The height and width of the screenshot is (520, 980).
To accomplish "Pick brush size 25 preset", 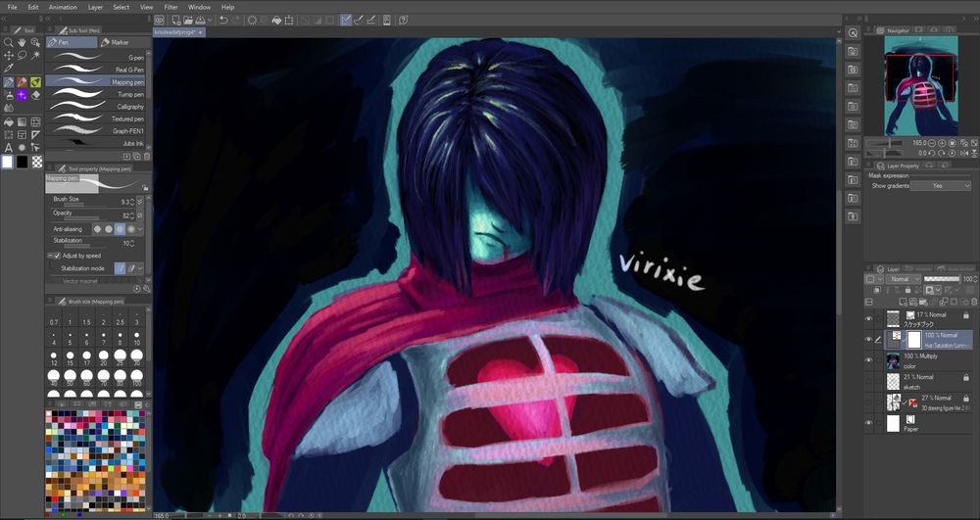I will [x=120, y=357].
